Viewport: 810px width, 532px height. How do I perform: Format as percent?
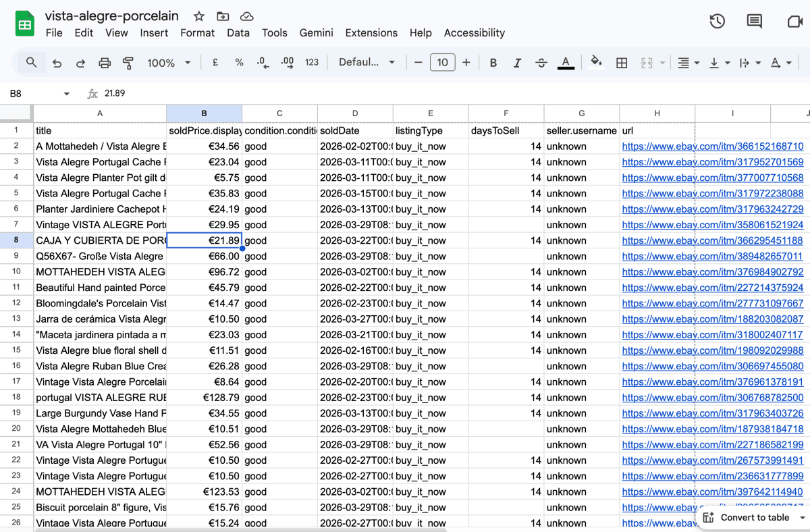(x=239, y=63)
